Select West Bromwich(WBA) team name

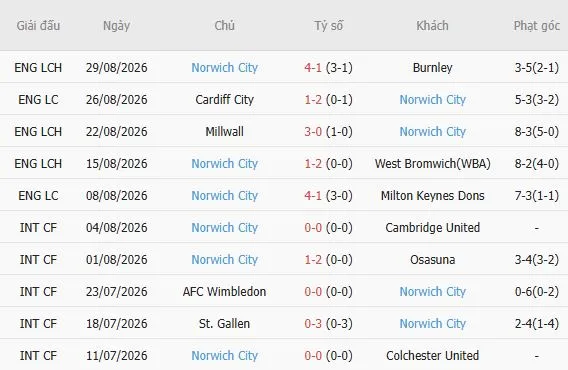[433, 163]
